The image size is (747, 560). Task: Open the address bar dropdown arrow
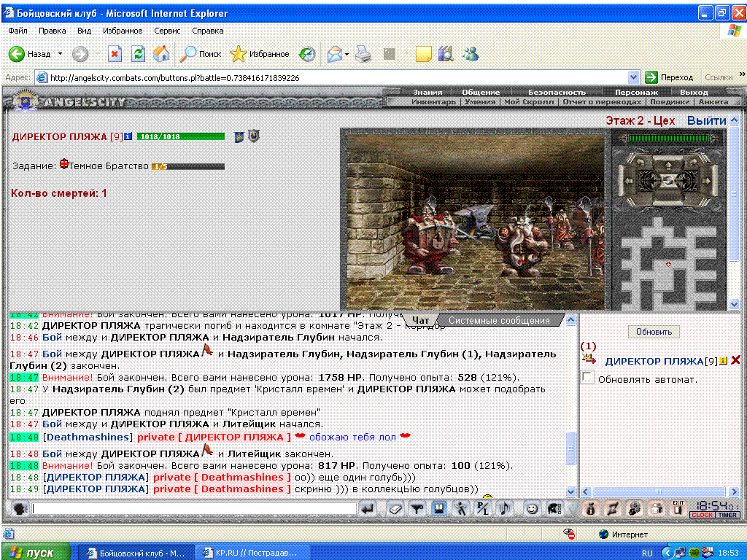coord(633,77)
